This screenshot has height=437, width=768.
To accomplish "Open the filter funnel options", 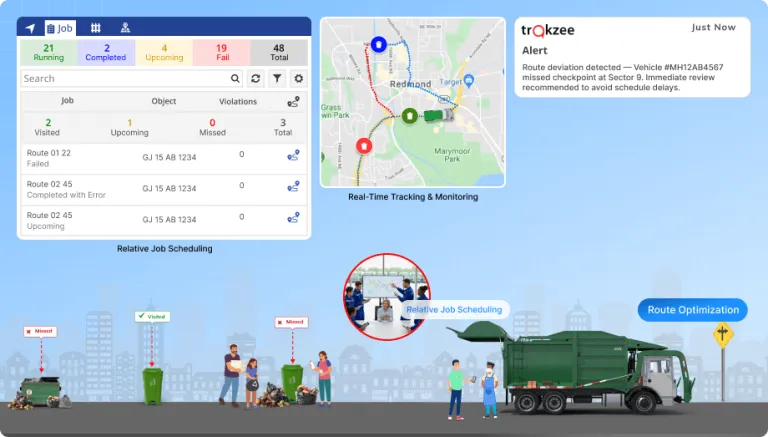I will click(277, 78).
